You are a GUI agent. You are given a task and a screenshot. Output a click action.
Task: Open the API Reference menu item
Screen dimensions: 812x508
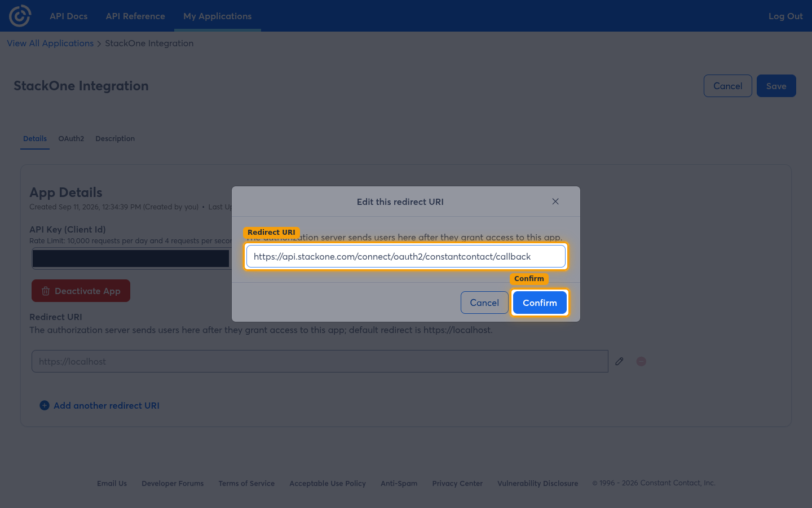135,16
